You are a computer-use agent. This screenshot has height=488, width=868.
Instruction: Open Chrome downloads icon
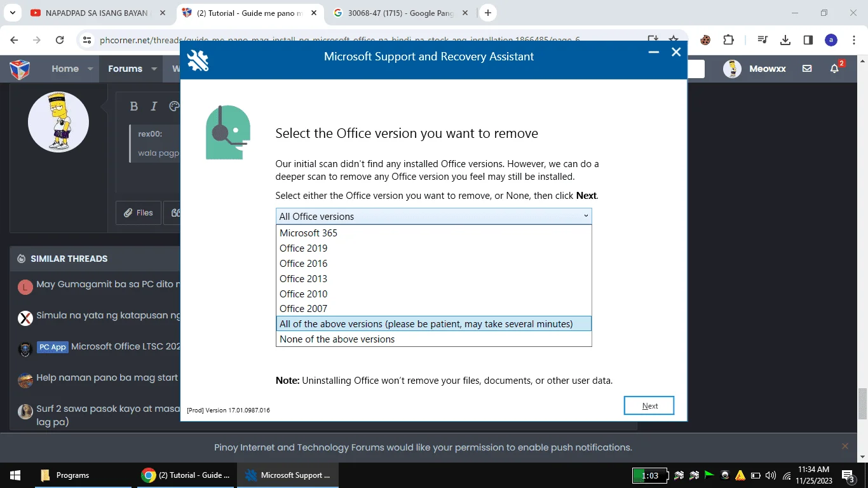pos(785,40)
